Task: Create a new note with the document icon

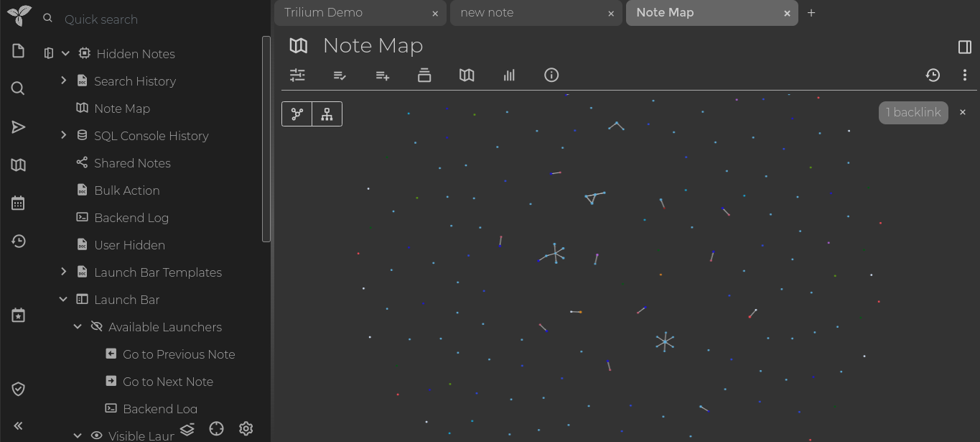Action: pyautogui.click(x=18, y=50)
